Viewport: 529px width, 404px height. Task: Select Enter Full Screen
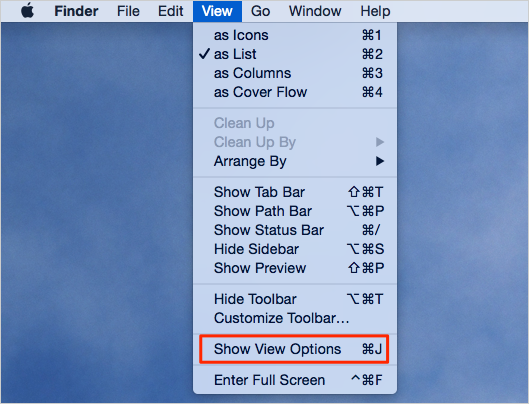295,380
